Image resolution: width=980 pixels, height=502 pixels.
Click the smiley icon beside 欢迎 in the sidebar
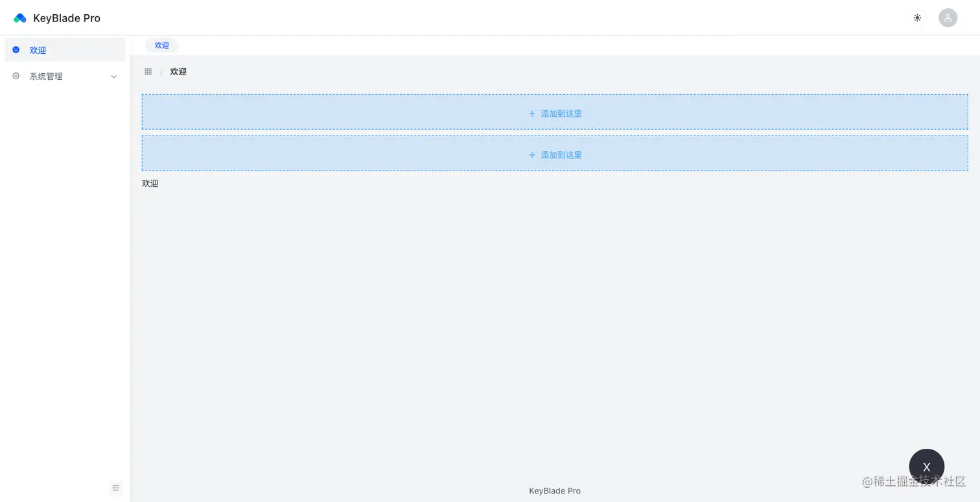(x=16, y=49)
